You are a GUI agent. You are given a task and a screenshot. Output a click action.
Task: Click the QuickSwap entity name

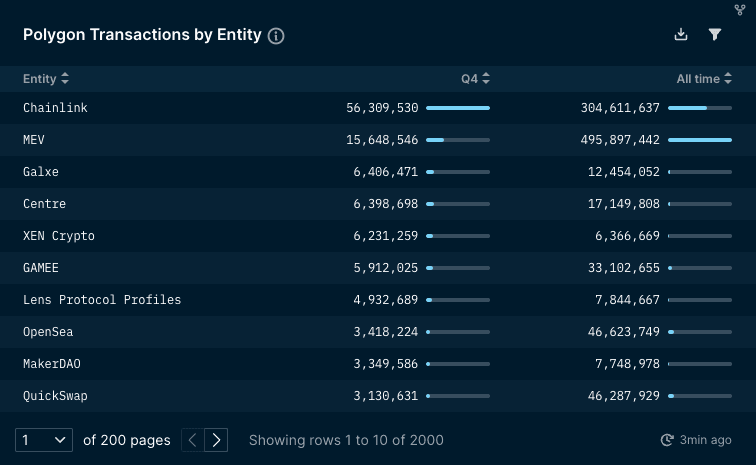(x=55, y=396)
